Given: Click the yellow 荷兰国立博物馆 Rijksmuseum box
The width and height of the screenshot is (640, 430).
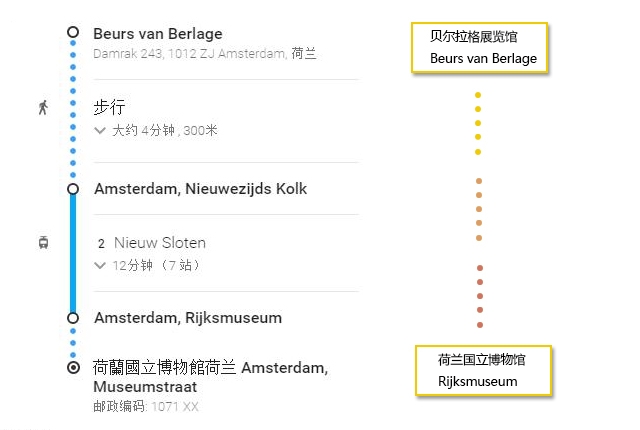Looking at the screenshot, I should point(483,370).
